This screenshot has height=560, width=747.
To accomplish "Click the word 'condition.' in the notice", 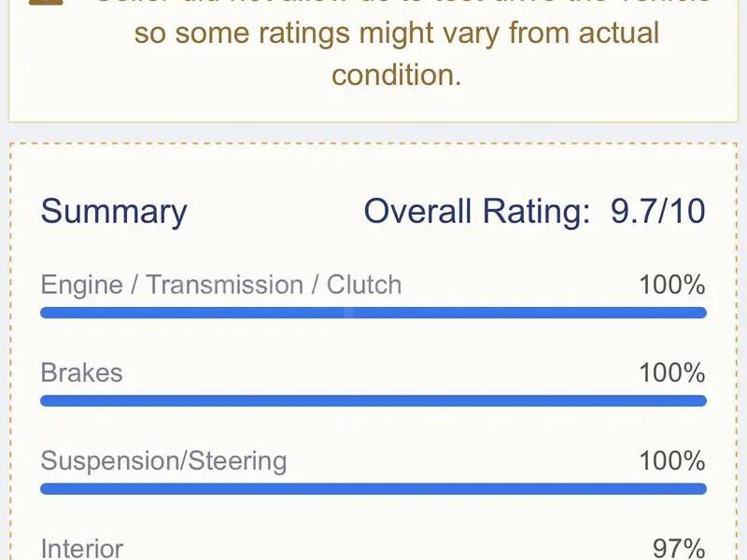I will point(397,74).
